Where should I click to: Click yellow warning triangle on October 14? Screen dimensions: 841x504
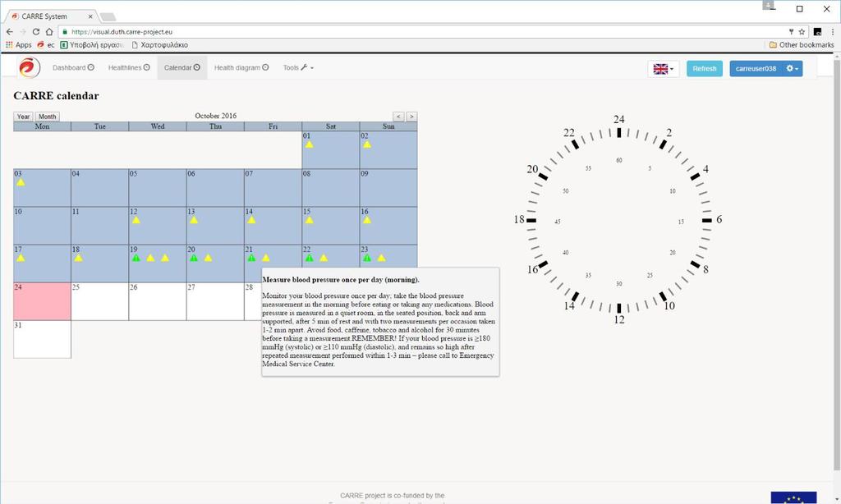point(251,220)
